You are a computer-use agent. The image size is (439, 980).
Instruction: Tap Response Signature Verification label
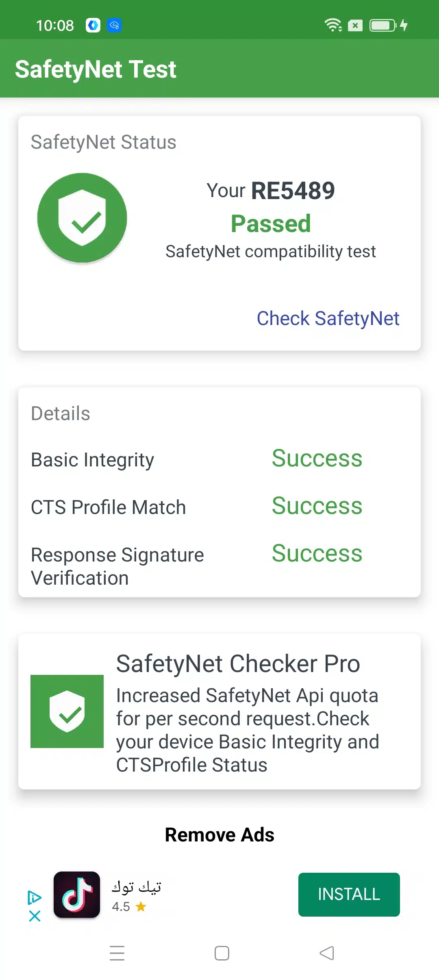117,566
